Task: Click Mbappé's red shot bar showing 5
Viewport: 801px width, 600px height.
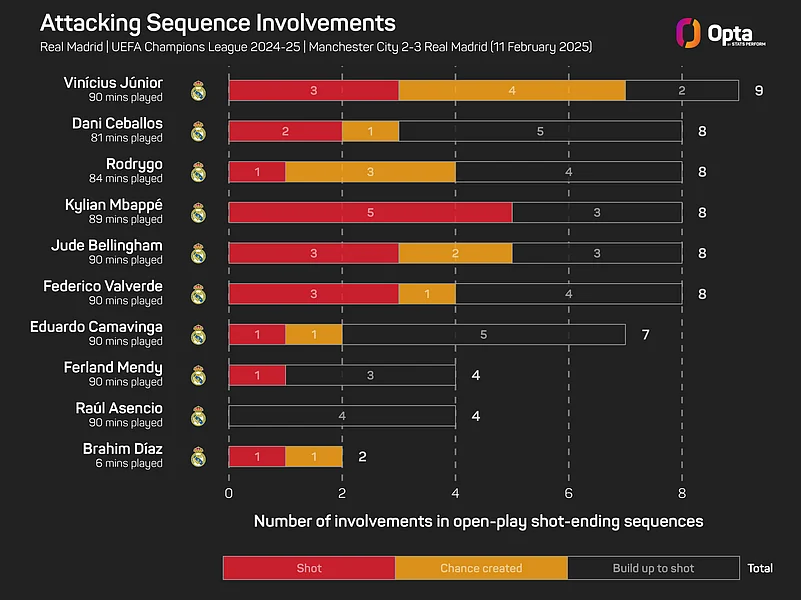Action: [370, 212]
